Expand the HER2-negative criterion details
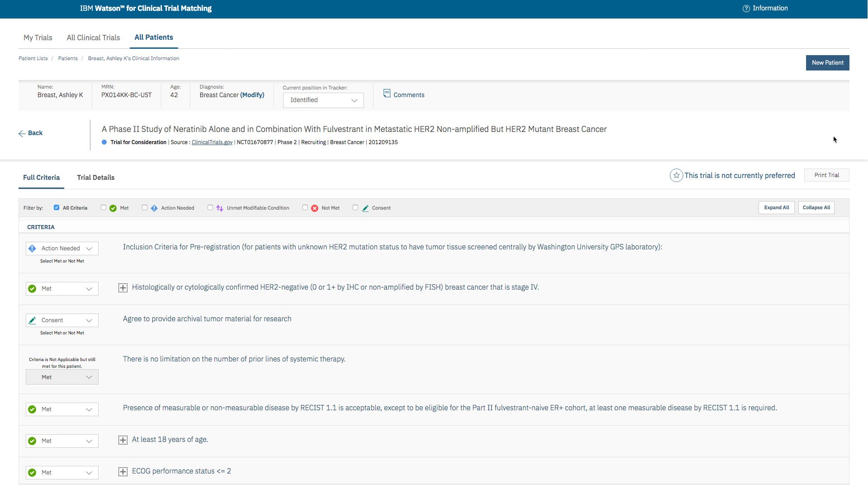Image resolution: width=868 pixels, height=488 pixels. (123, 288)
